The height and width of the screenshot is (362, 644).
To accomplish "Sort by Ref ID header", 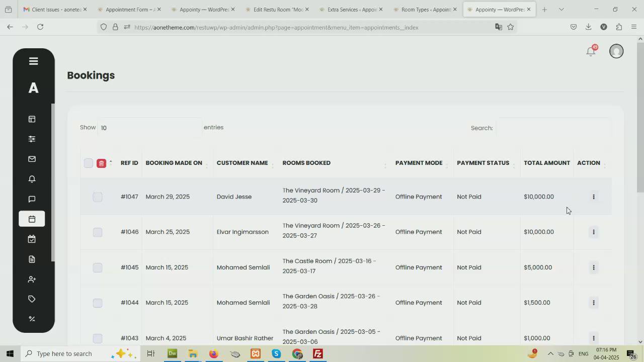I will click(129, 163).
